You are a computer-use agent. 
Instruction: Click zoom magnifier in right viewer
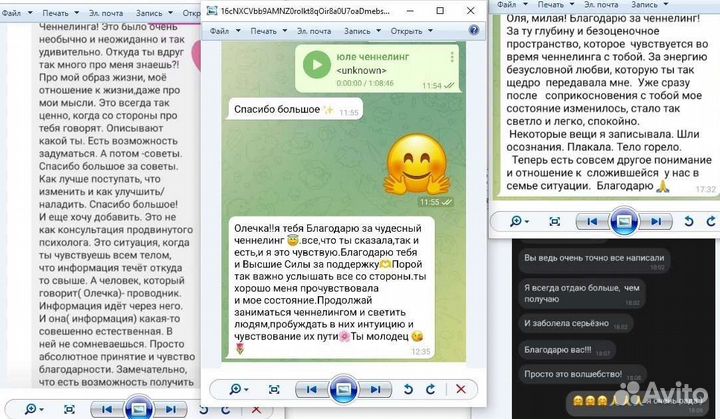(x=516, y=221)
